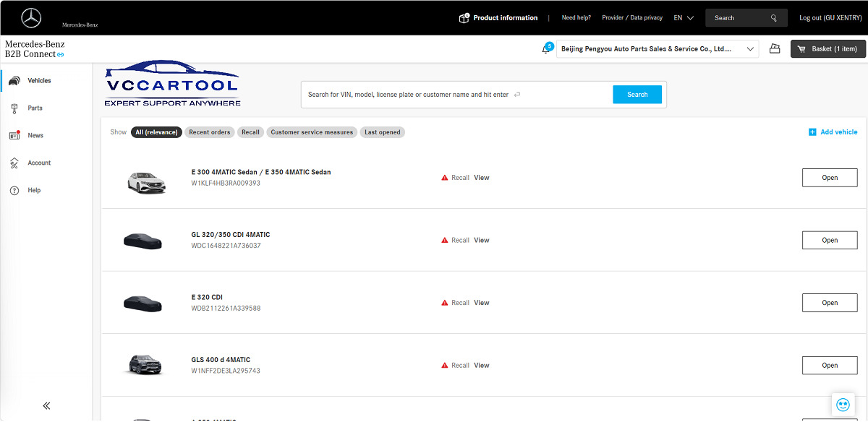Select the All (relevance) tab

[156, 132]
